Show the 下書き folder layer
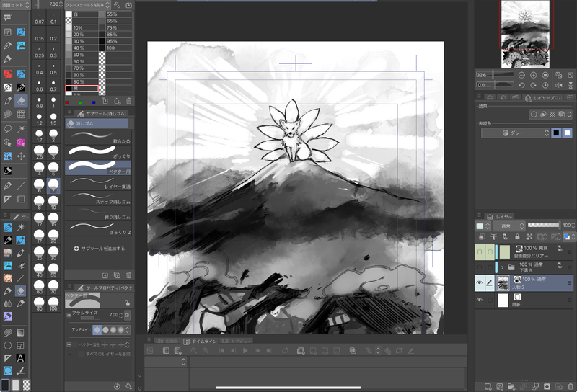Image resolution: width=577 pixels, height=392 pixels. (x=480, y=267)
